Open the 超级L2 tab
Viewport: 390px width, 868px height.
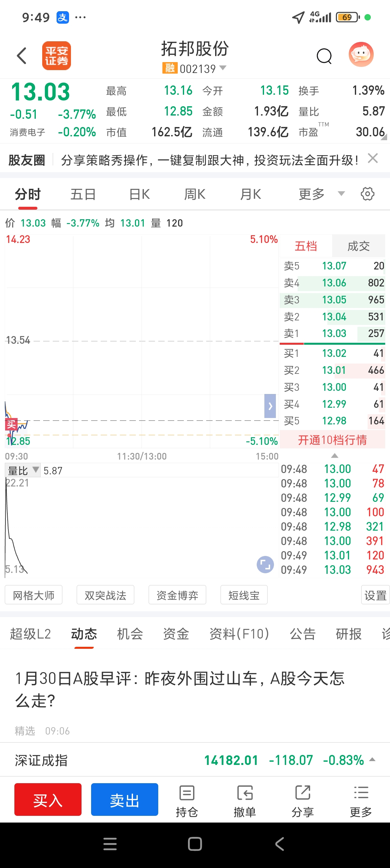click(x=30, y=634)
